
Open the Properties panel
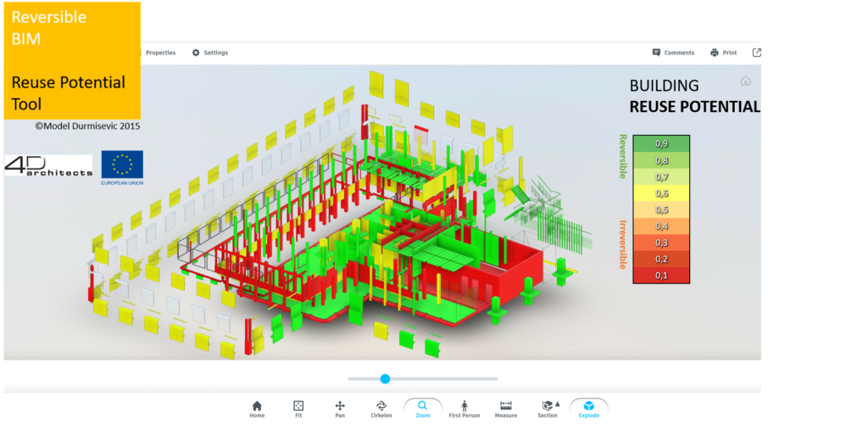click(x=155, y=53)
